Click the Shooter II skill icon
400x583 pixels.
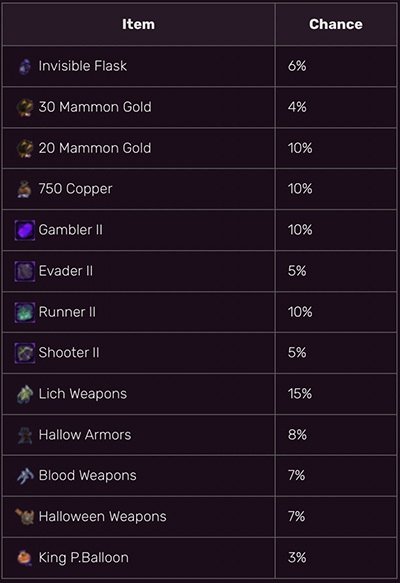point(25,353)
